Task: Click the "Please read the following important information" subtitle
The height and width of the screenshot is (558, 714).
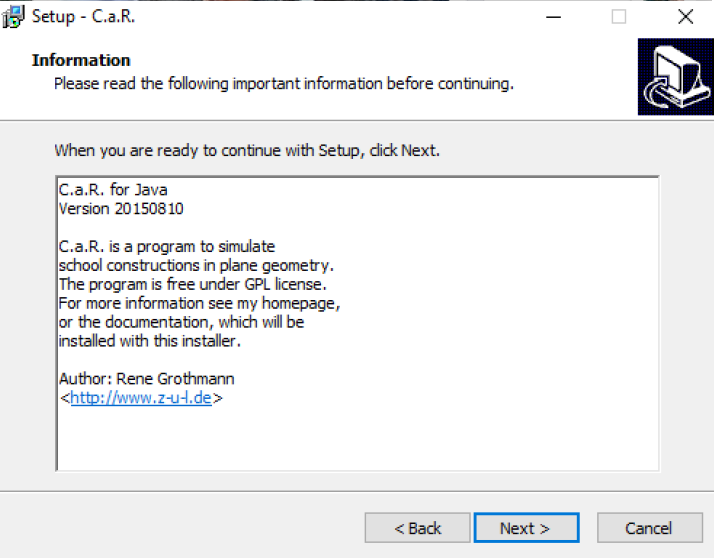Action: pos(284,84)
